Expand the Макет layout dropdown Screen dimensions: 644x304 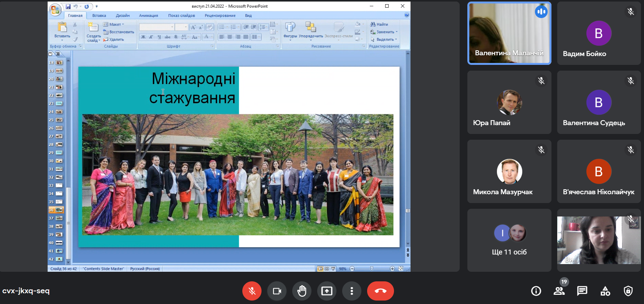(114, 24)
